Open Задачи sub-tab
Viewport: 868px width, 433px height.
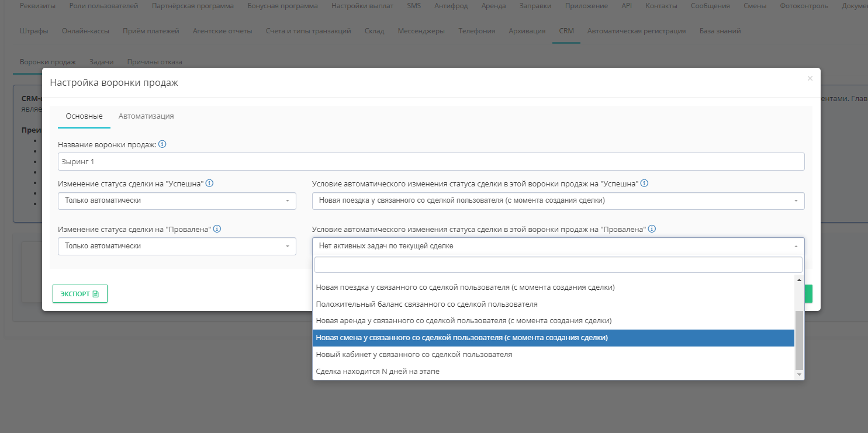click(102, 61)
